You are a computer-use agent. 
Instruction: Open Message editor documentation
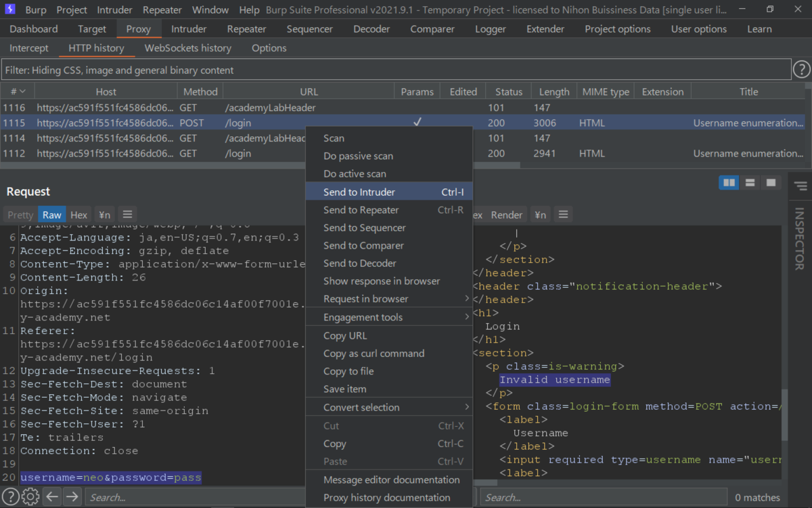pyautogui.click(x=389, y=480)
